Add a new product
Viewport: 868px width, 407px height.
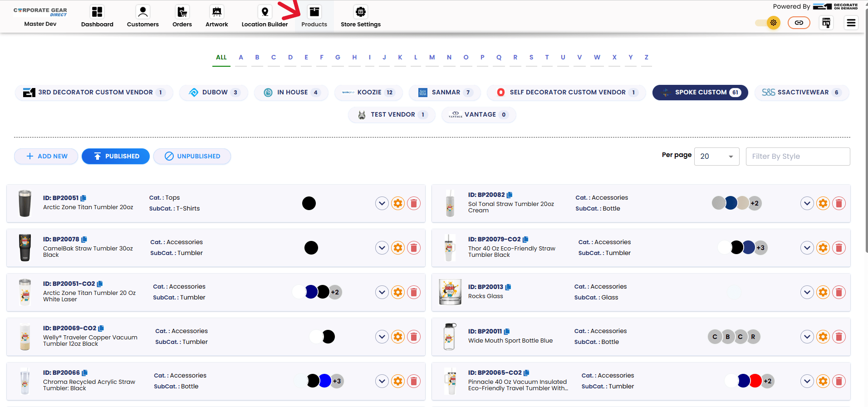tap(46, 156)
